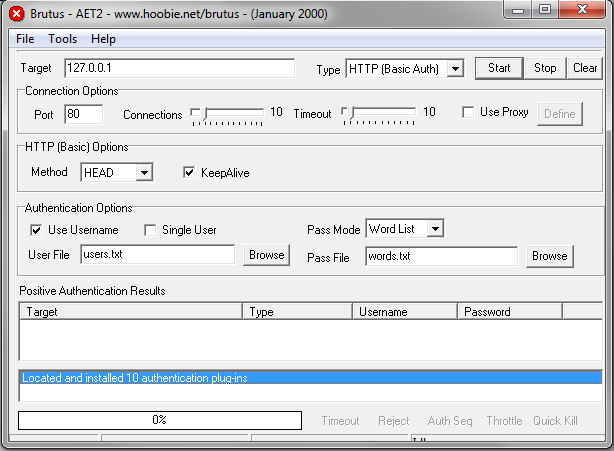The width and height of the screenshot is (614, 451).
Task: Click the Auth Seq status indicator
Action: pyautogui.click(x=450, y=421)
